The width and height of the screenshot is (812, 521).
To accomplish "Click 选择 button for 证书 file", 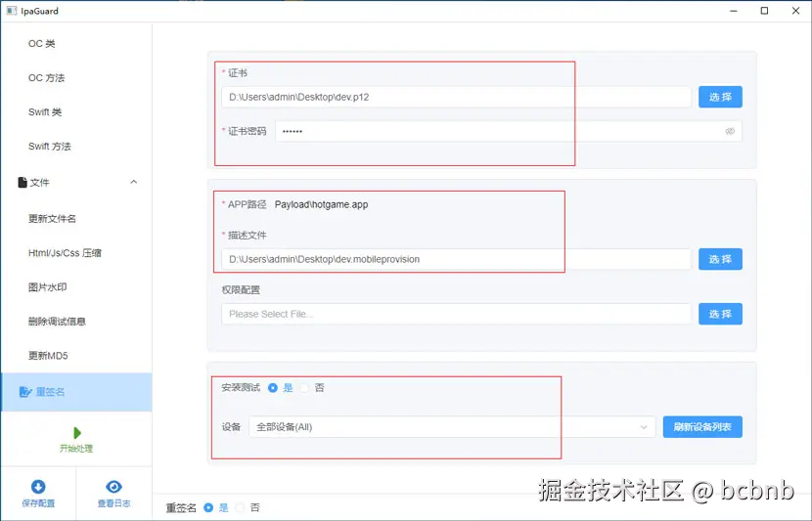I will (720, 97).
